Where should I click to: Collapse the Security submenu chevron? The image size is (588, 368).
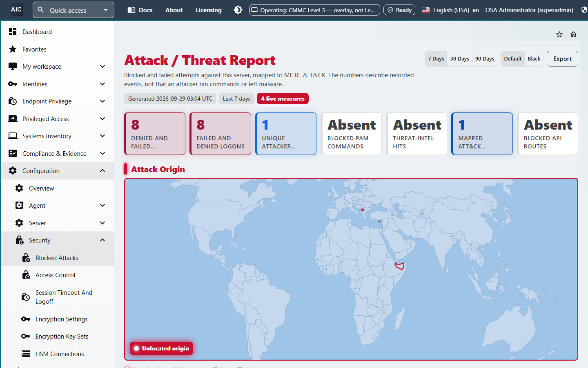(x=102, y=240)
